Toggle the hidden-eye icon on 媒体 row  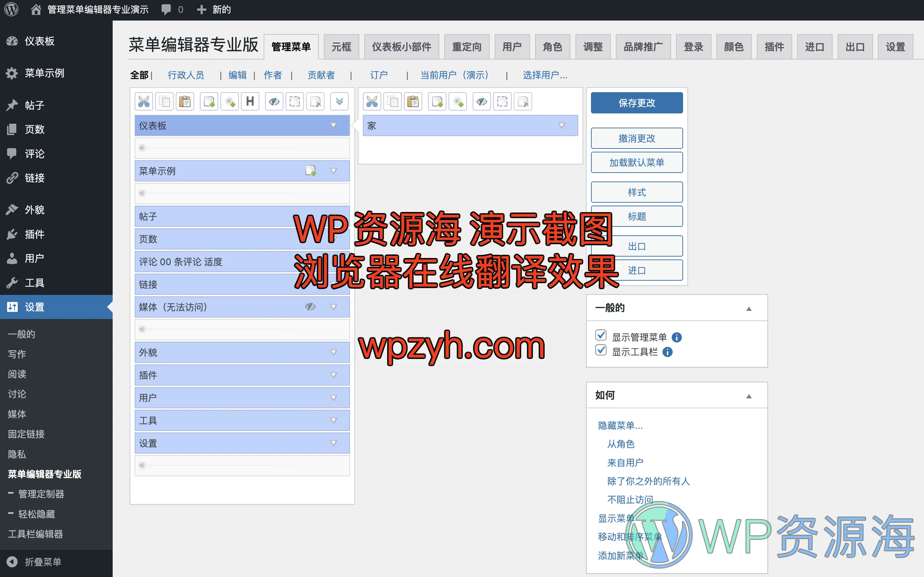point(311,307)
